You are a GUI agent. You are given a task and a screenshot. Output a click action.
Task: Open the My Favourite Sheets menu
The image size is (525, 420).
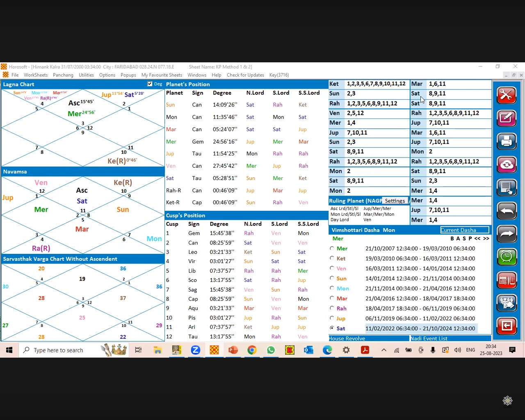162,75
